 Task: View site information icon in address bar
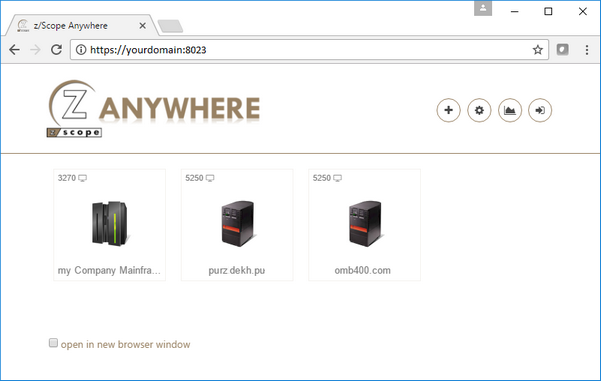80,50
